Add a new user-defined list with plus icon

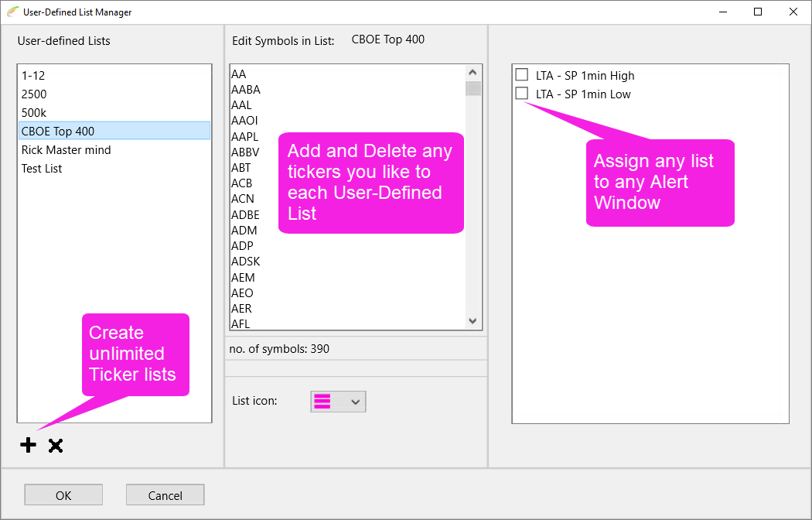[x=29, y=445]
